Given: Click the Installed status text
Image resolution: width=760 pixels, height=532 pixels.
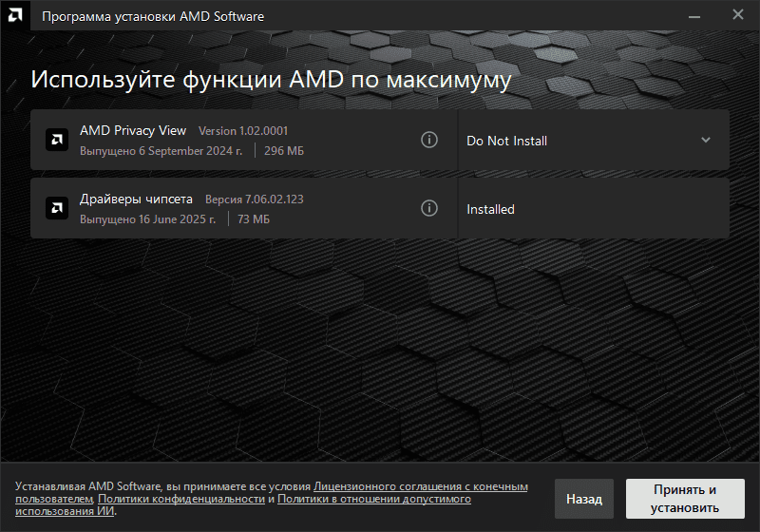Looking at the screenshot, I should tap(490, 209).
